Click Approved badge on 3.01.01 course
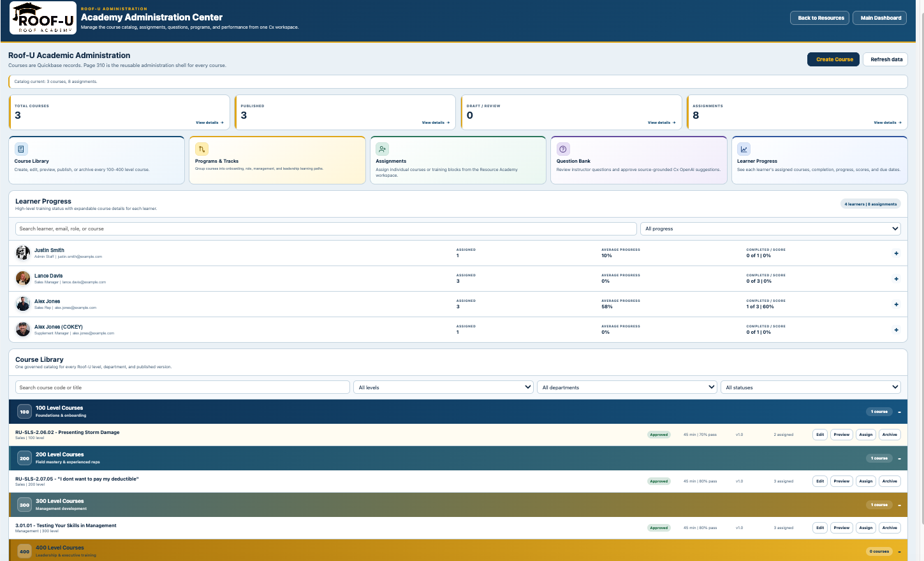 point(659,528)
